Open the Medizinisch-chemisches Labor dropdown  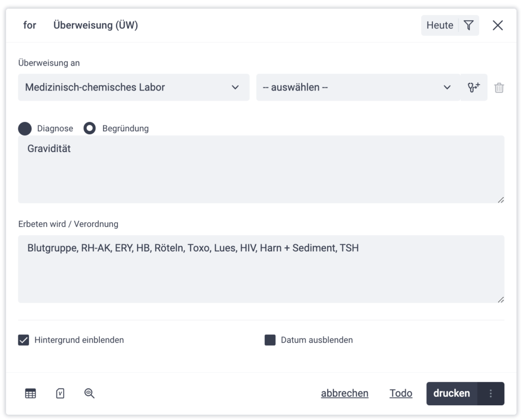134,87
